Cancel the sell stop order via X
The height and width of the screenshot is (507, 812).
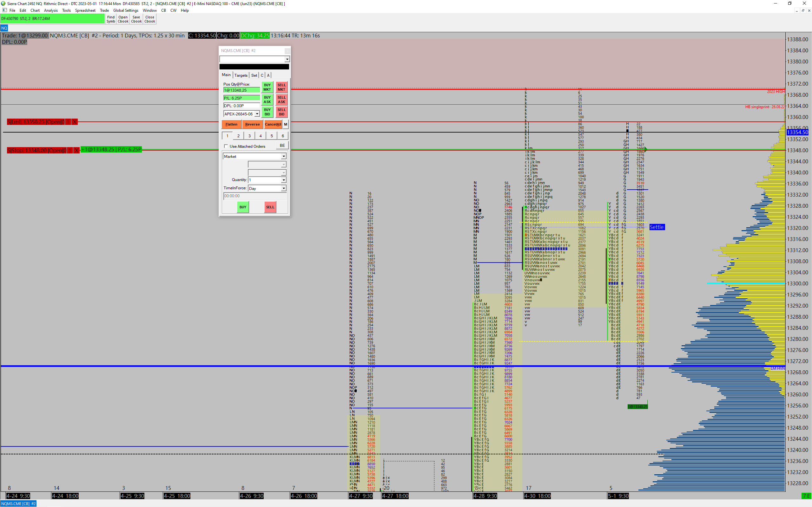tap(76, 150)
